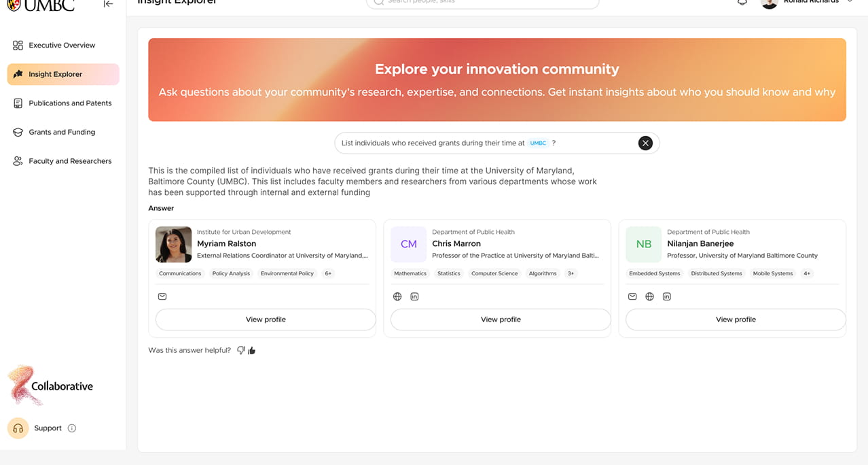Click Institute for Urban Development label
868x465 pixels.
tap(244, 232)
